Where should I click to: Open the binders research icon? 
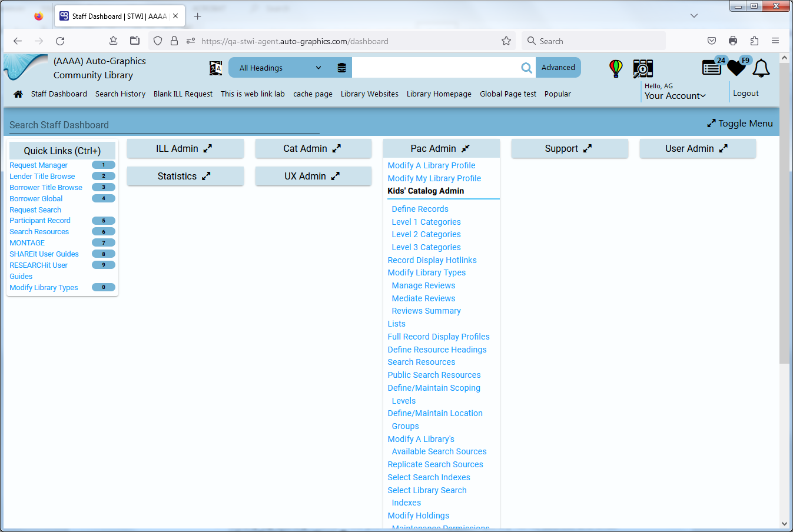click(643, 68)
